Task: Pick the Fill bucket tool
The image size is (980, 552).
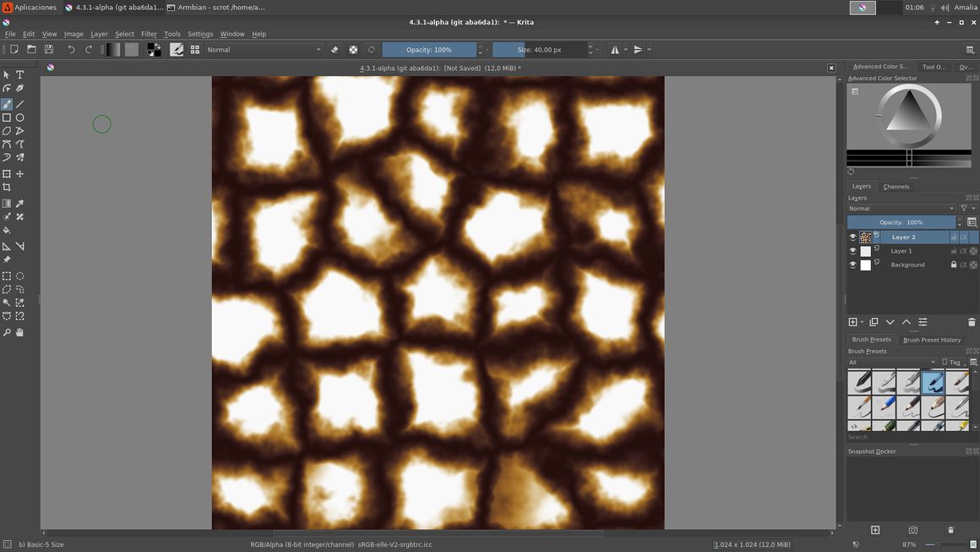Action: 7,230
